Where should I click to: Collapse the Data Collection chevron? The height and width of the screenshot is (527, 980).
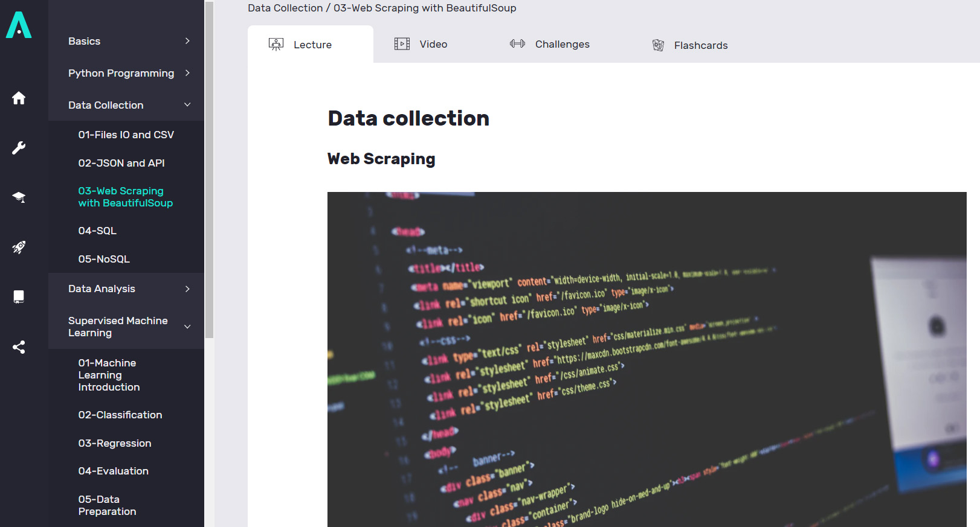[x=187, y=104]
